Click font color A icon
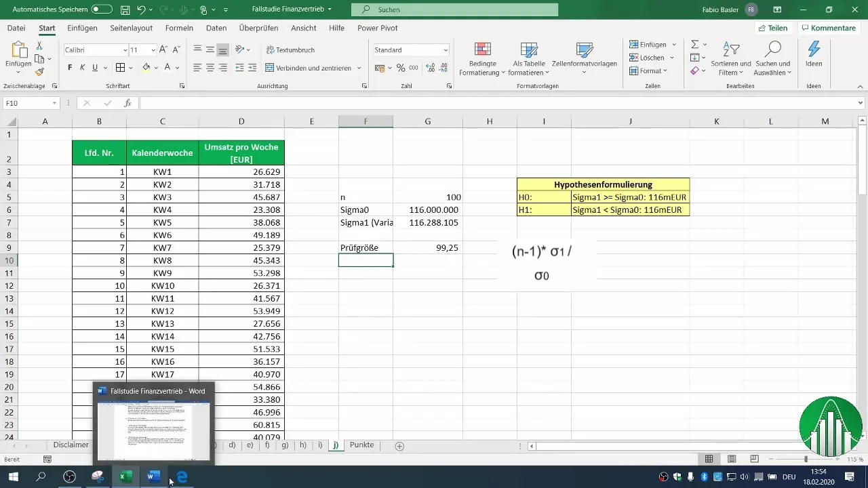The height and width of the screenshot is (488, 868). (x=167, y=68)
